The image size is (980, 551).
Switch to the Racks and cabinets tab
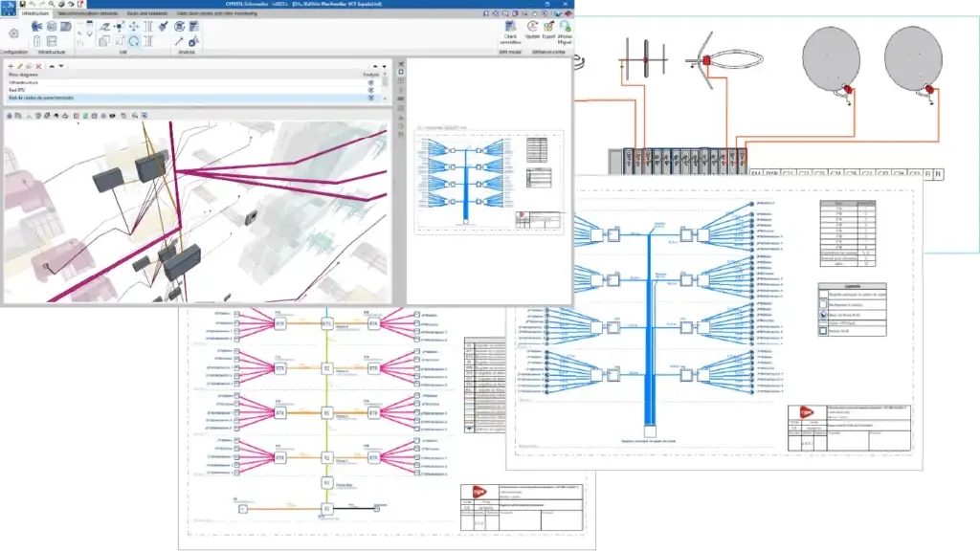(x=148, y=15)
